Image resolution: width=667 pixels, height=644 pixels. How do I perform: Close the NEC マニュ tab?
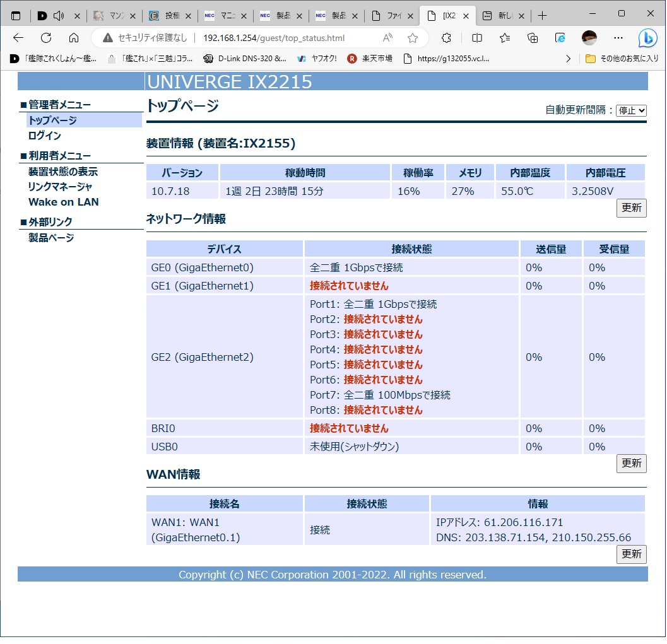tap(244, 16)
